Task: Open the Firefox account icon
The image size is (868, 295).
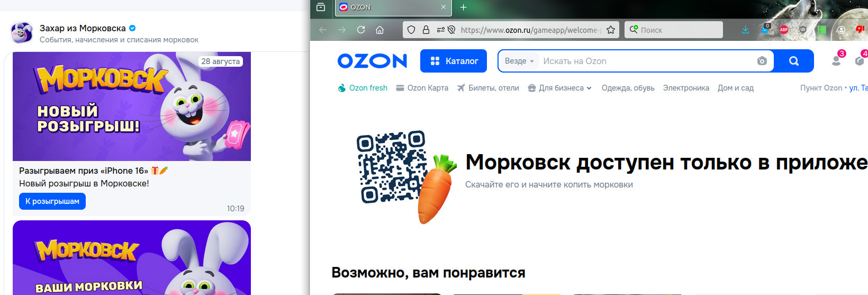Action: [841, 30]
